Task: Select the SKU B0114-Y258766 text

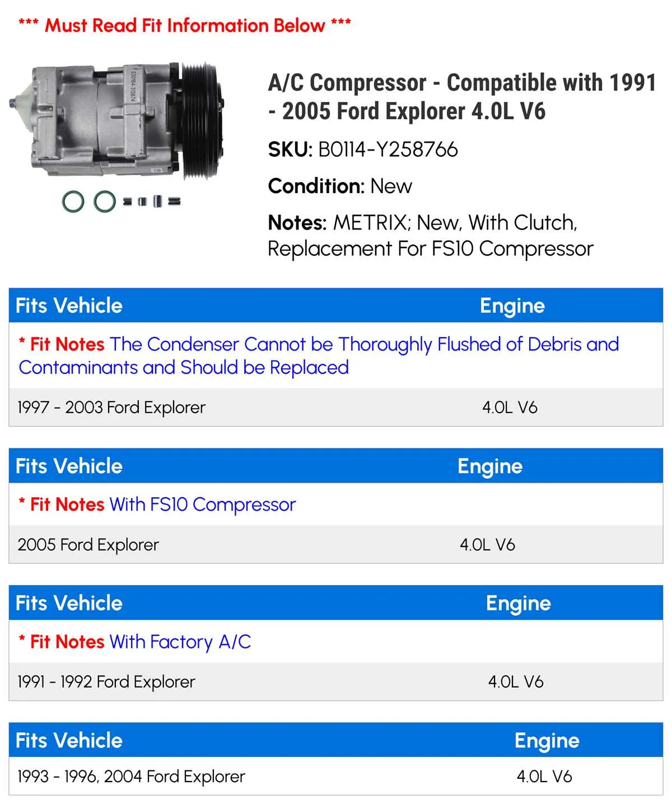Action: coord(363,149)
